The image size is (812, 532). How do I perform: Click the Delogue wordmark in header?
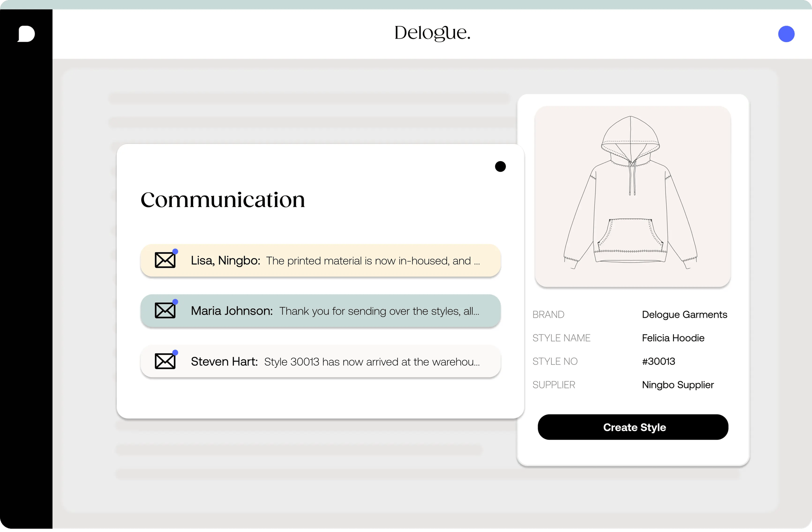pos(432,33)
